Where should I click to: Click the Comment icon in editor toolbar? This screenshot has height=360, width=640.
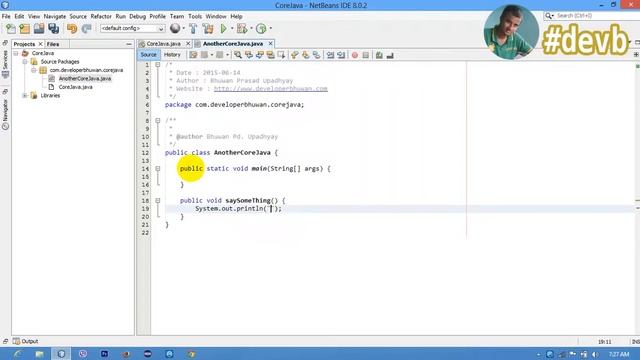click(x=379, y=55)
